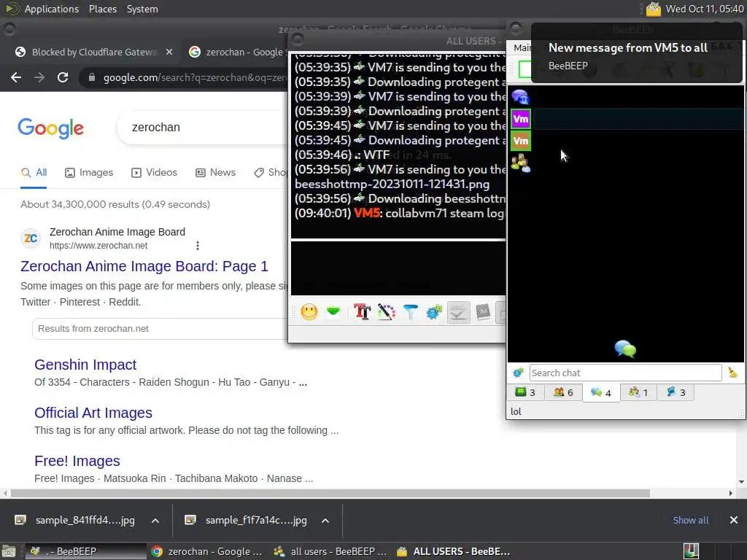The height and width of the screenshot is (560, 747).
Task: Click the clock showing Wed Oct 11, 05:40
Action: pos(705,9)
